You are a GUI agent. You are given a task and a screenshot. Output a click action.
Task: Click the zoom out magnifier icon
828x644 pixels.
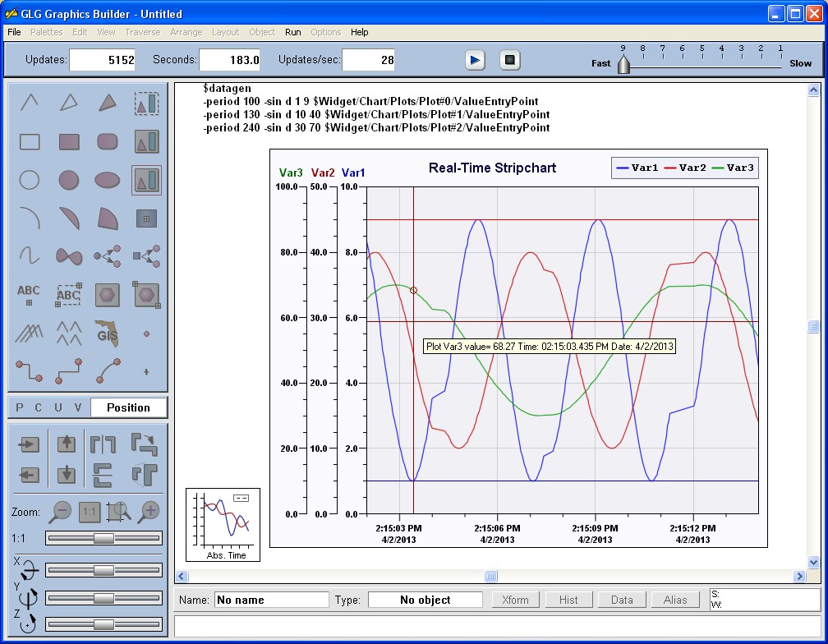tap(62, 512)
